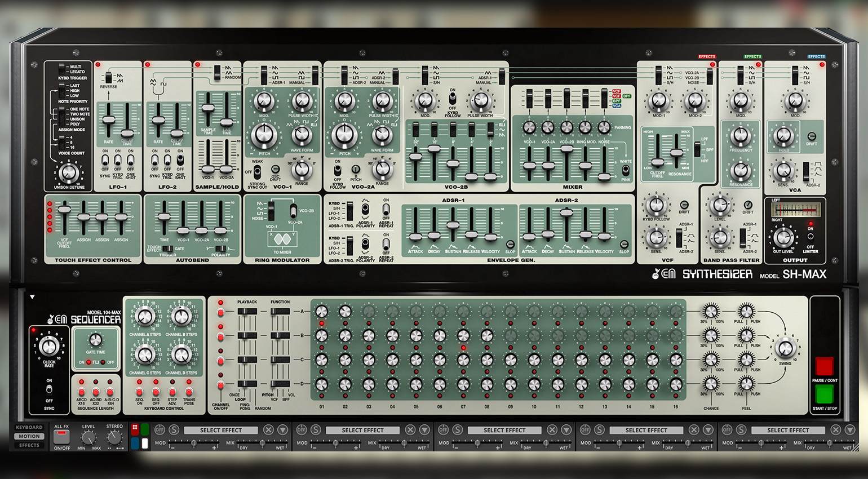Click the solo S icon of first effect slot
The height and width of the screenshot is (479, 868).
pos(174,429)
